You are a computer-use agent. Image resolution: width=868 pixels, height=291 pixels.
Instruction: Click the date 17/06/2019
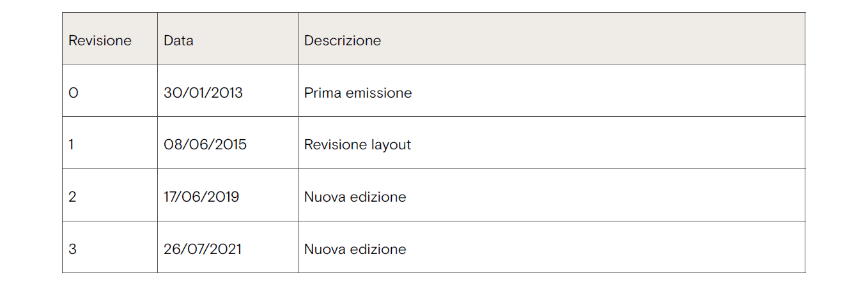(x=201, y=197)
